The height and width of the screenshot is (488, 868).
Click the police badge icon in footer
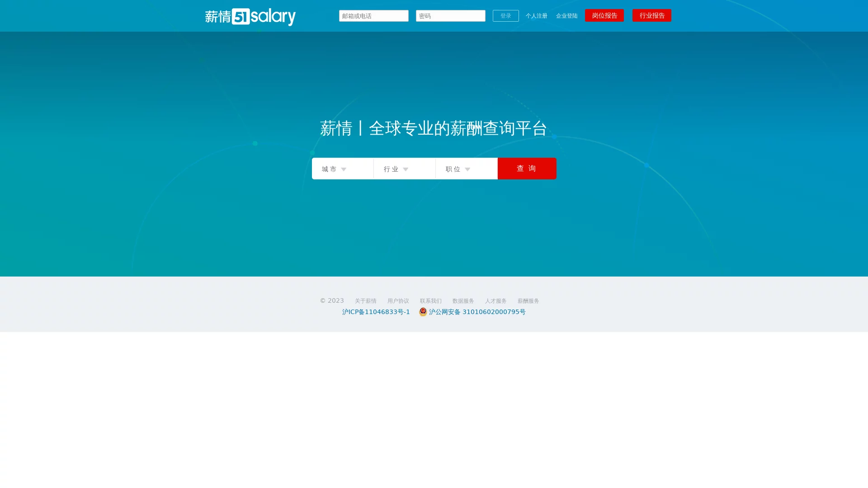click(423, 312)
